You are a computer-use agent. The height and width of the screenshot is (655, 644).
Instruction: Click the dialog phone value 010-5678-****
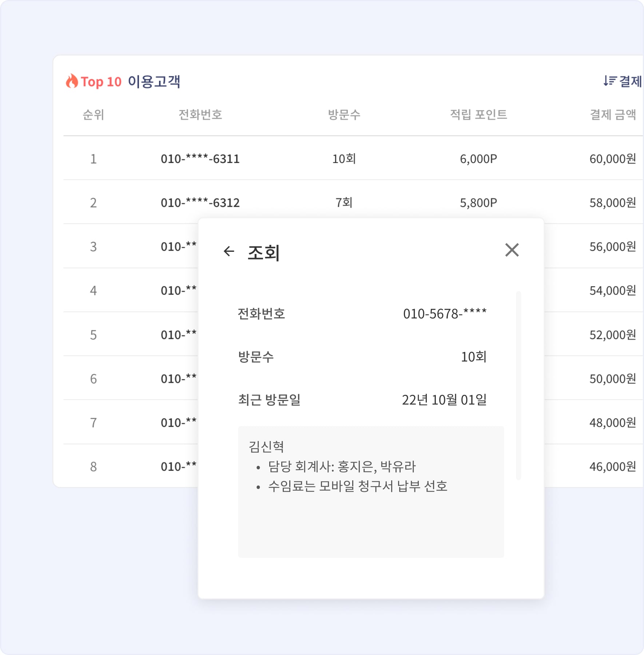click(x=445, y=314)
